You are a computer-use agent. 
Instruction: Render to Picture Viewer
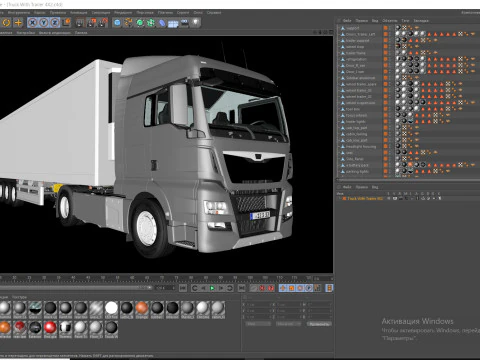(x=92, y=23)
